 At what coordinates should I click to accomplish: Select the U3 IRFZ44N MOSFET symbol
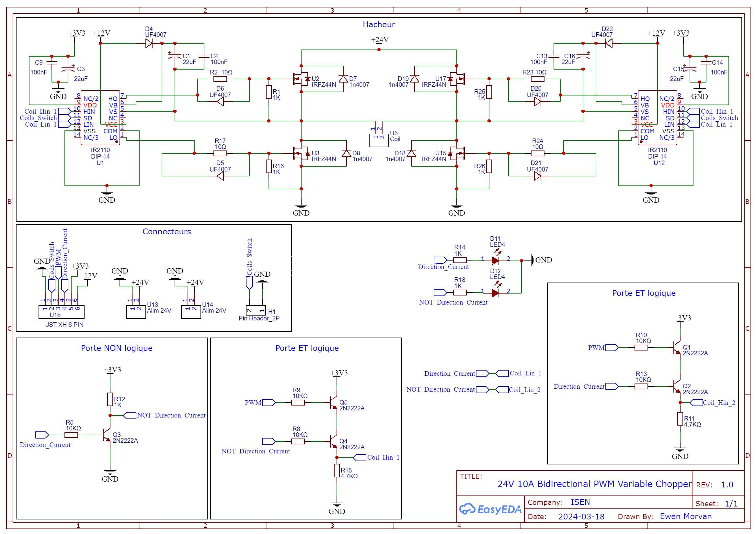[x=301, y=153]
